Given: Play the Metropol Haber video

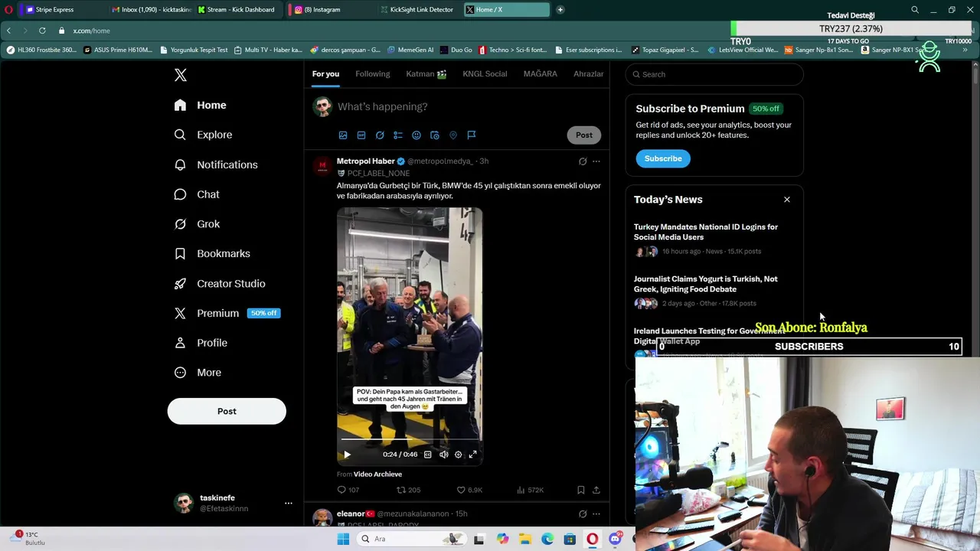Looking at the screenshot, I should (347, 455).
